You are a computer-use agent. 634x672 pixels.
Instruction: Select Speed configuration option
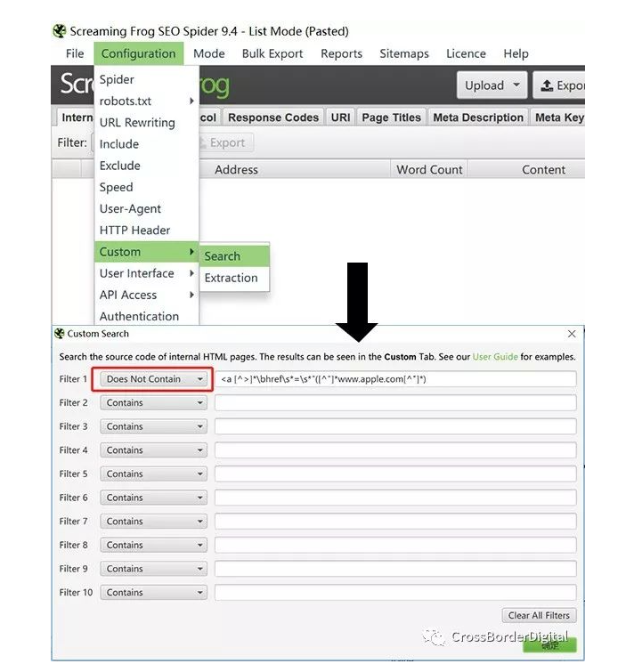point(147,187)
